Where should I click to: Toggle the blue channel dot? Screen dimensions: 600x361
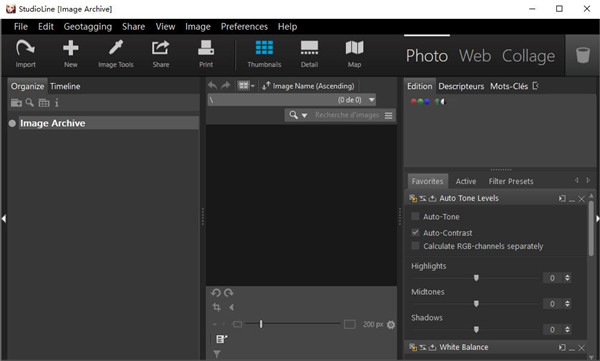click(427, 101)
